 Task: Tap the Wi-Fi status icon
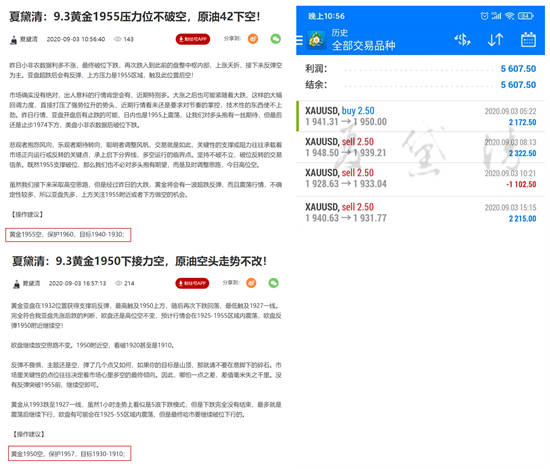(x=510, y=16)
